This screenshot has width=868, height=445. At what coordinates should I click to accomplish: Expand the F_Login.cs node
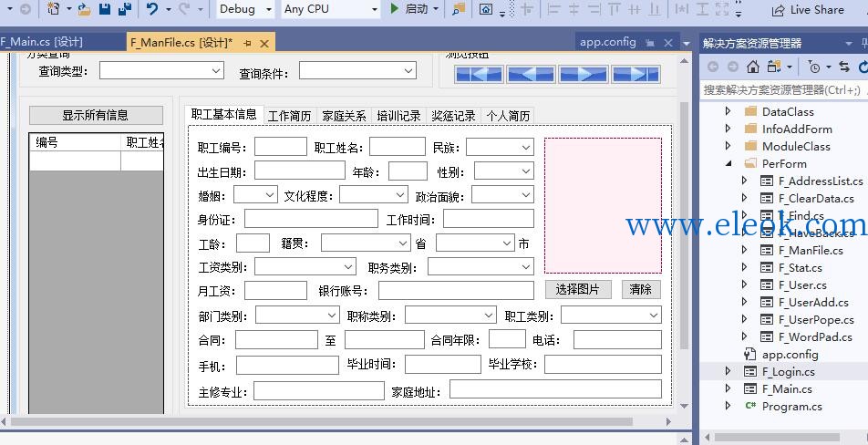pyautogui.click(x=728, y=371)
